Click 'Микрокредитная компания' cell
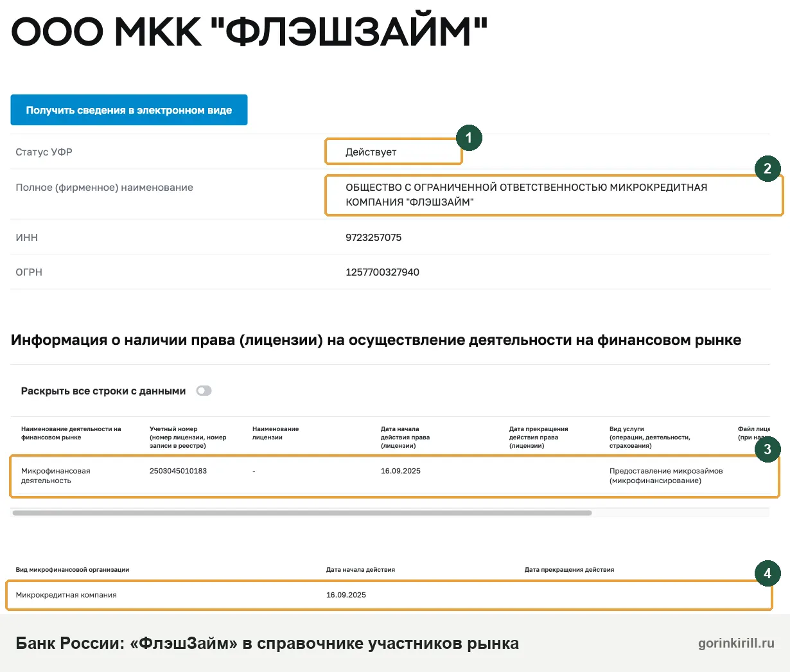 (x=66, y=595)
